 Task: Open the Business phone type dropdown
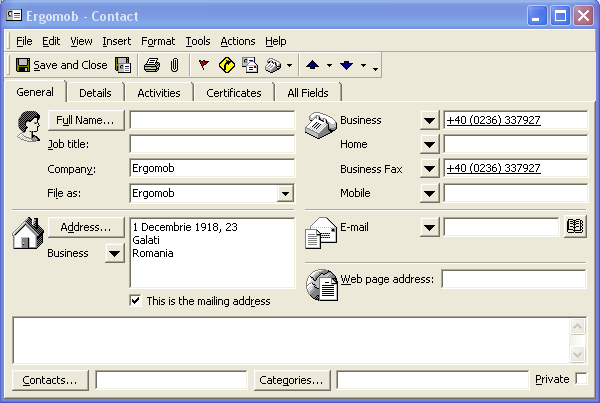pos(429,121)
